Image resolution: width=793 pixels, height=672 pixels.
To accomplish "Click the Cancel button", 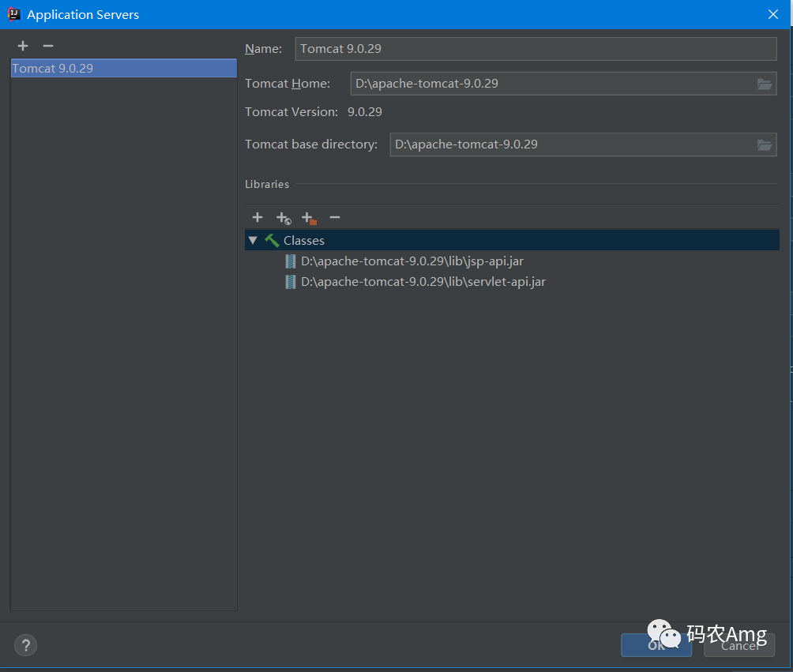I will coord(739,645).
